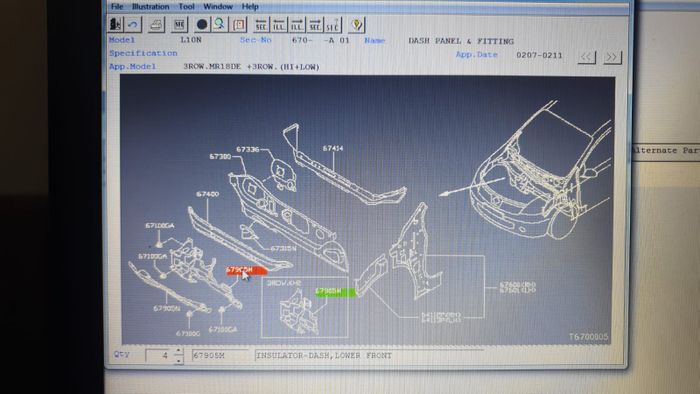Screen dimensions: 700x394
Task: Click the ME toolbar icon
Action: pyautogui.click(x=179, y=24)
